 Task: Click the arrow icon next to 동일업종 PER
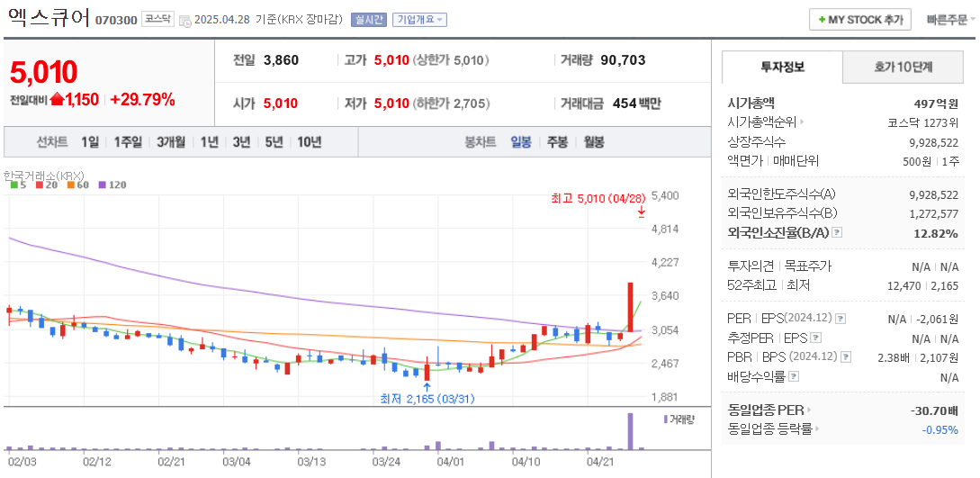(809, 410)
